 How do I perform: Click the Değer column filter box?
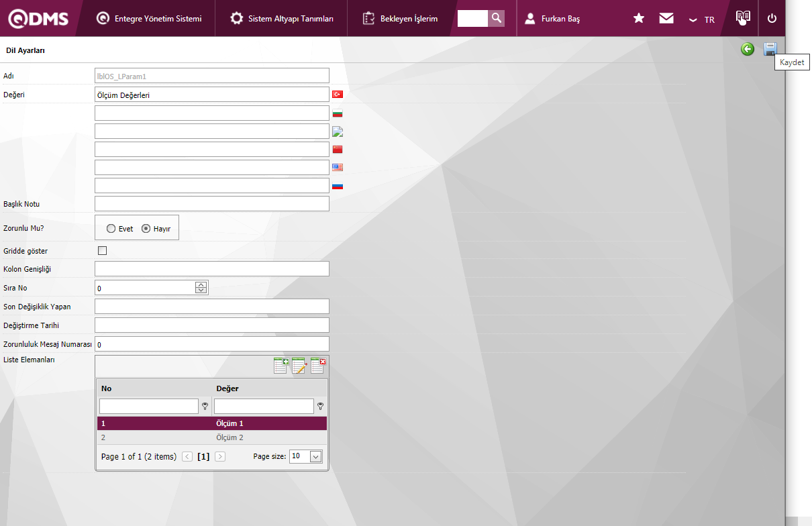pyautogui.click(x=264, y=406)
